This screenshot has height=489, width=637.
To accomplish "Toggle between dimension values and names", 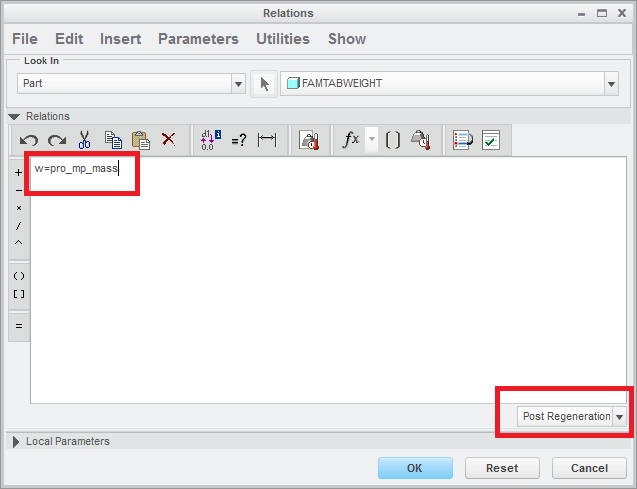I will [211, 140].
